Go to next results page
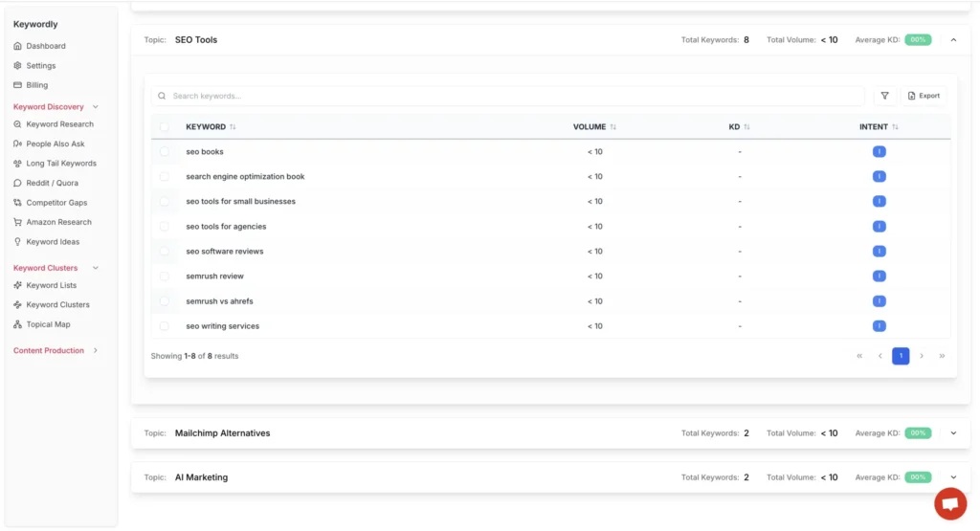The width and height of the screenshot is (980, 531). [922, 356]
